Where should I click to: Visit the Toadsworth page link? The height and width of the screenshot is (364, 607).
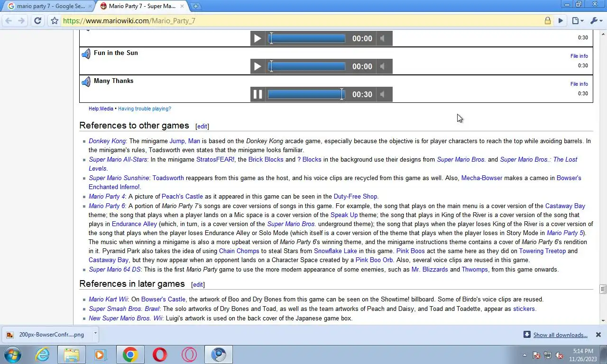tap(168, 178)
